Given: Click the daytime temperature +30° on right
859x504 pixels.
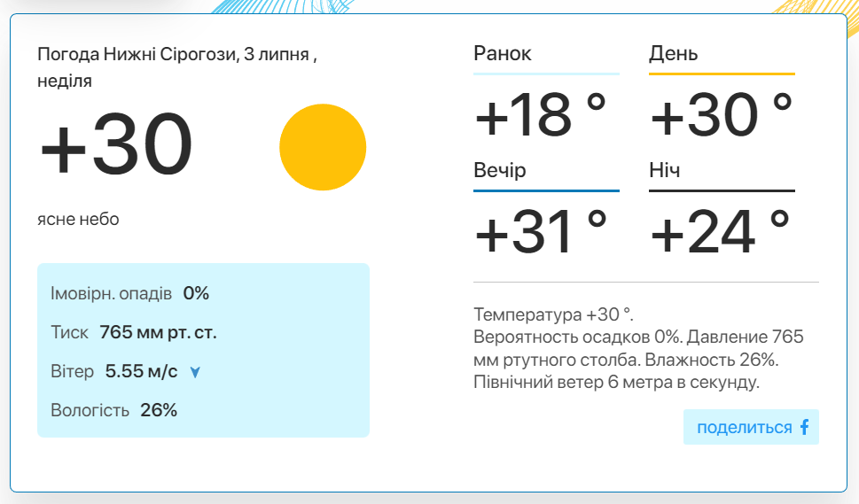Looking at the screenshot, I should point(722,114).
